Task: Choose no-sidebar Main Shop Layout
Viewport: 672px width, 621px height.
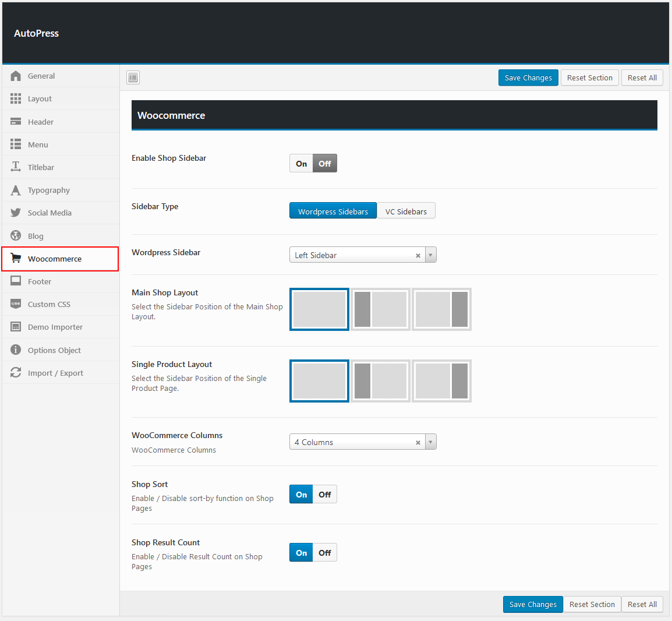Action: click(319, 309)
